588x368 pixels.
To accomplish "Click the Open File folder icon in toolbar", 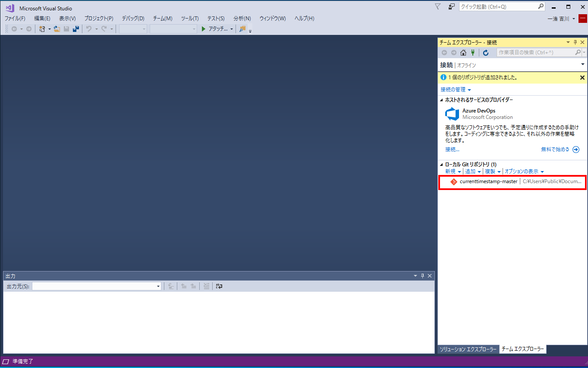I will [x=57, y=29].
